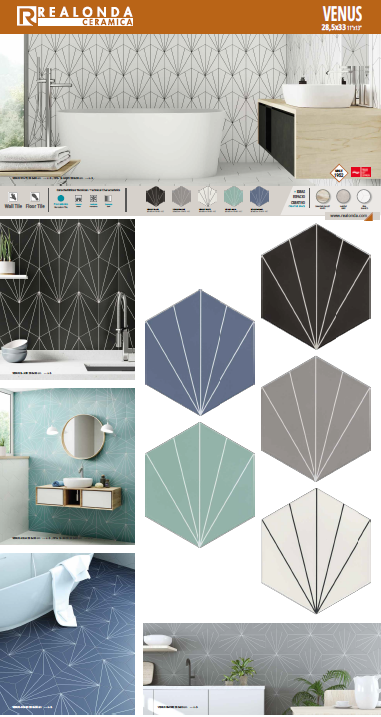Select the large white hexagon tile
The image size is (381, 717).
(x=316, y=551)
